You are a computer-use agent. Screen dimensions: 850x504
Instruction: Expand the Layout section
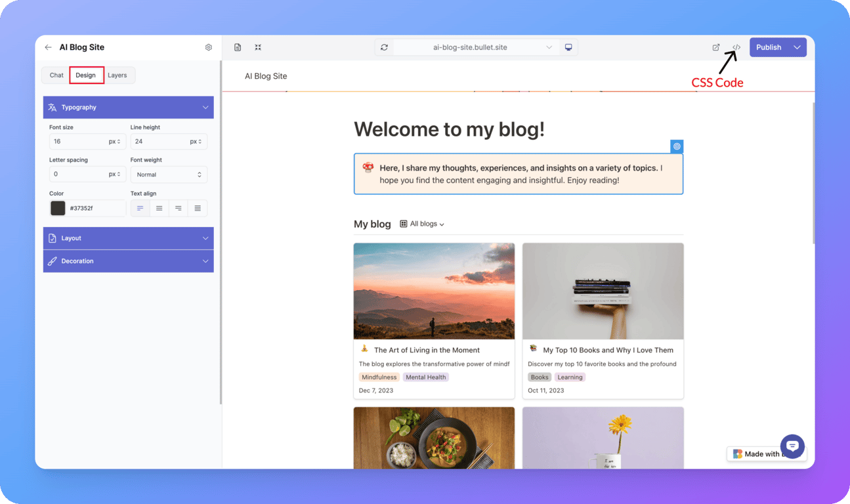[205, 238]
